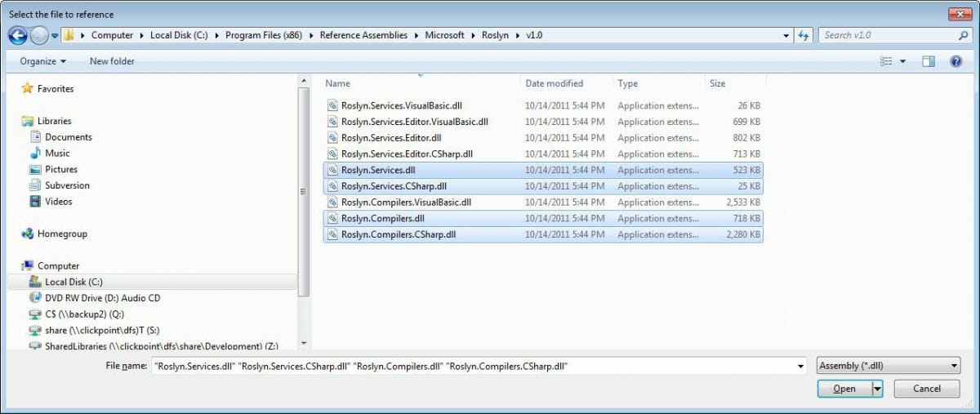Click the Back navigation arrow button
Screen dimensions: 980x414
(x=18, y=35)
